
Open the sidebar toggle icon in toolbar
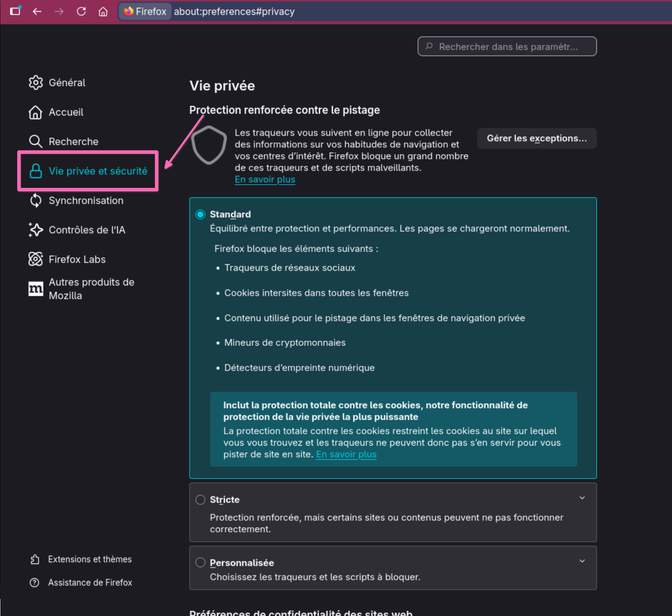click(x=15, y=11)
